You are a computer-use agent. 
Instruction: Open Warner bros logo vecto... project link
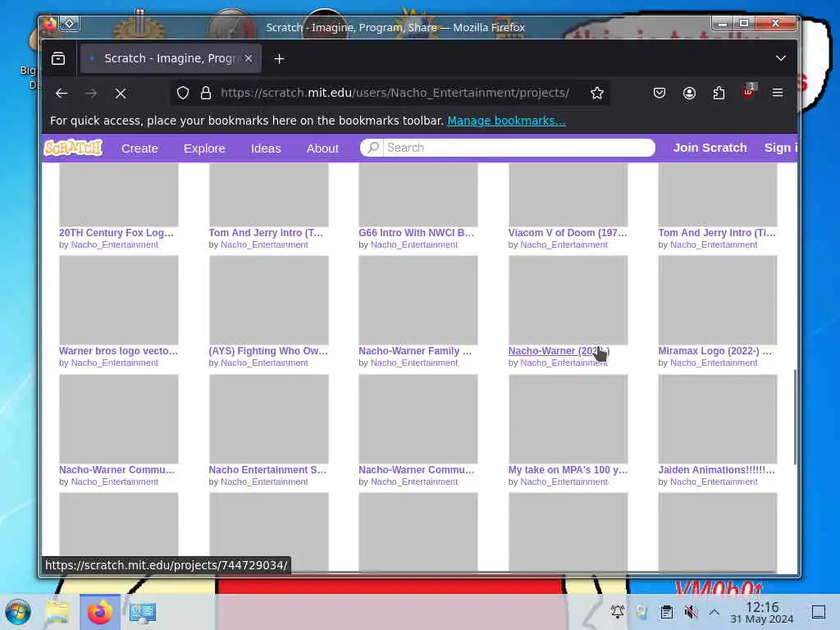coord(118,351)
